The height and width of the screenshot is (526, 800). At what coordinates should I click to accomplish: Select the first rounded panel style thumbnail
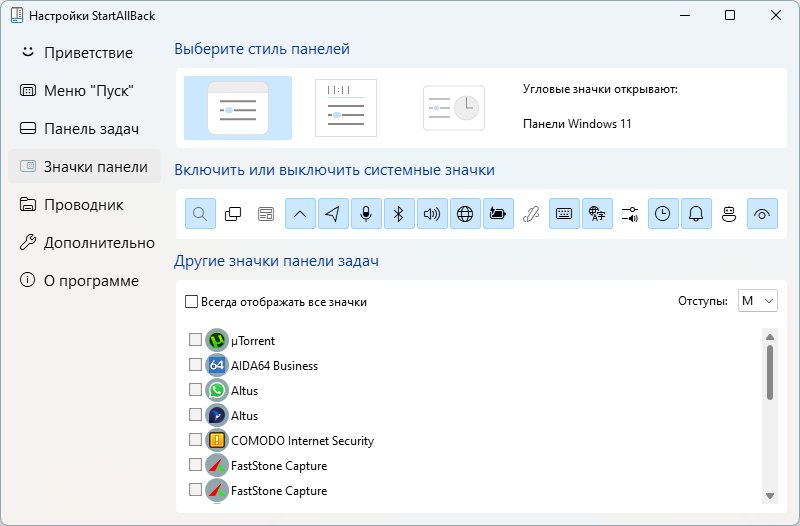[238, 108]
